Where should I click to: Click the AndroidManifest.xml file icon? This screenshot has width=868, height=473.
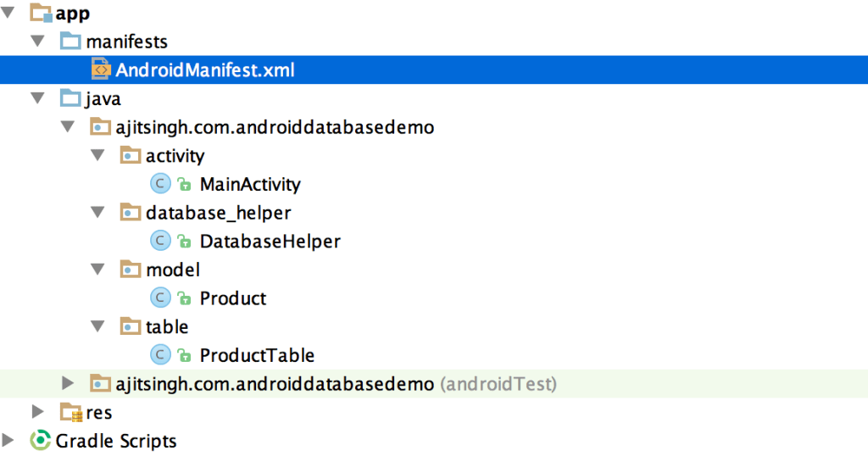coord(100,70)
